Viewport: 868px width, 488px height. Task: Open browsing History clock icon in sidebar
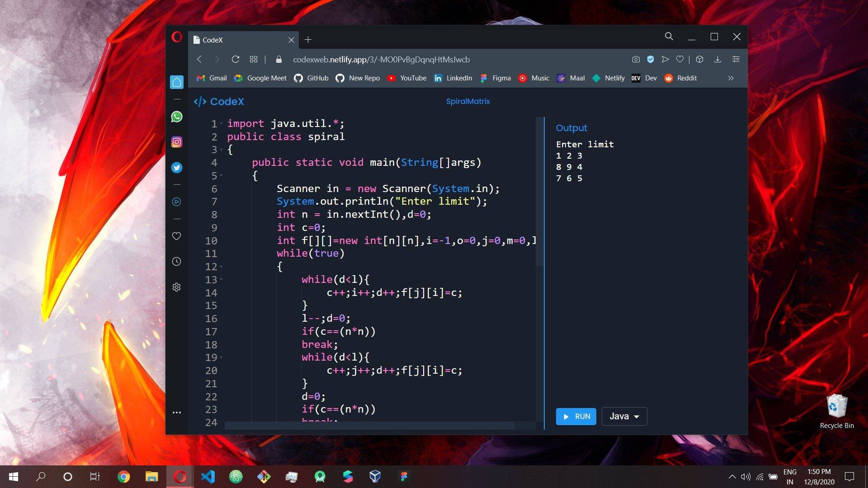click(177, 261)
